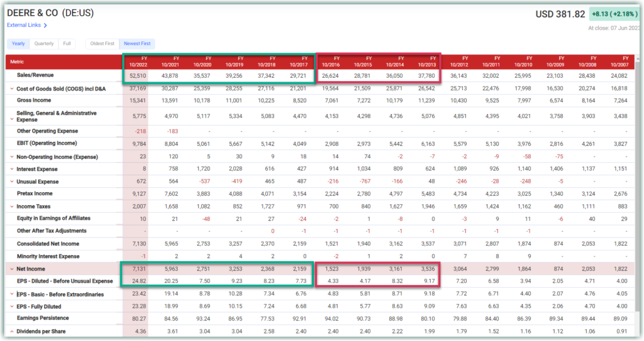Click the Pretax Income row label
The width and height of the screenshot is (644, 341).
pyautogui.click(x=35, y=193)
